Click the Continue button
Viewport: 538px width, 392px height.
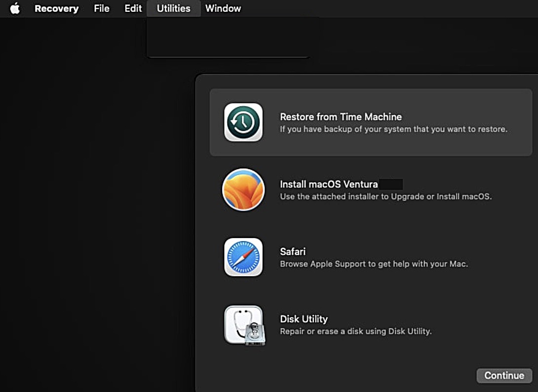point(504,376)
